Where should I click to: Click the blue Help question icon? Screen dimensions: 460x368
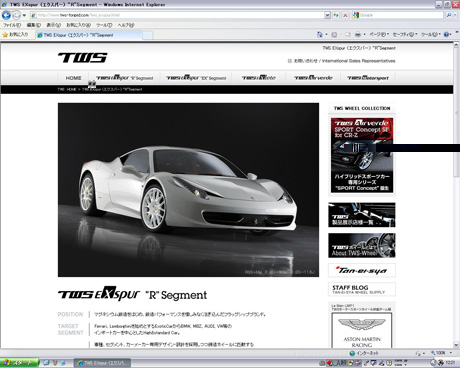coord(446,35)
